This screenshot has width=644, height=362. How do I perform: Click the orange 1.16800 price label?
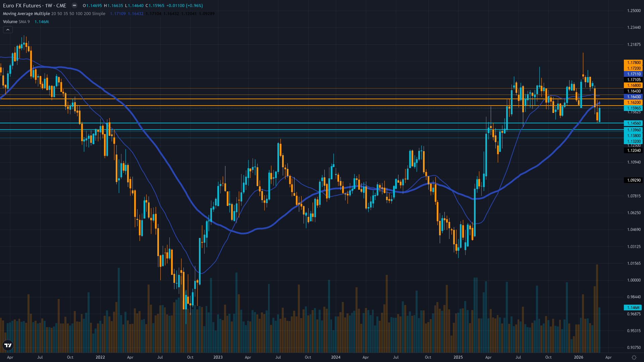(x=633, y=85)
